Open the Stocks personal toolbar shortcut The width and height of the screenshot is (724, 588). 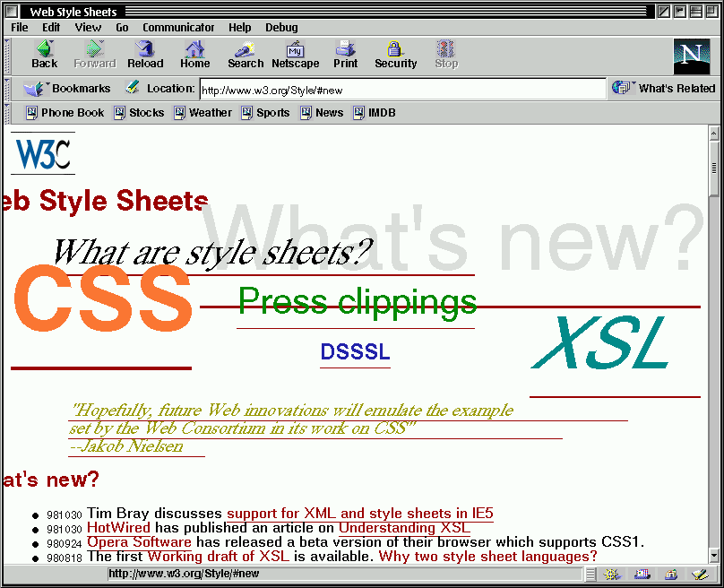pos(139,113)
